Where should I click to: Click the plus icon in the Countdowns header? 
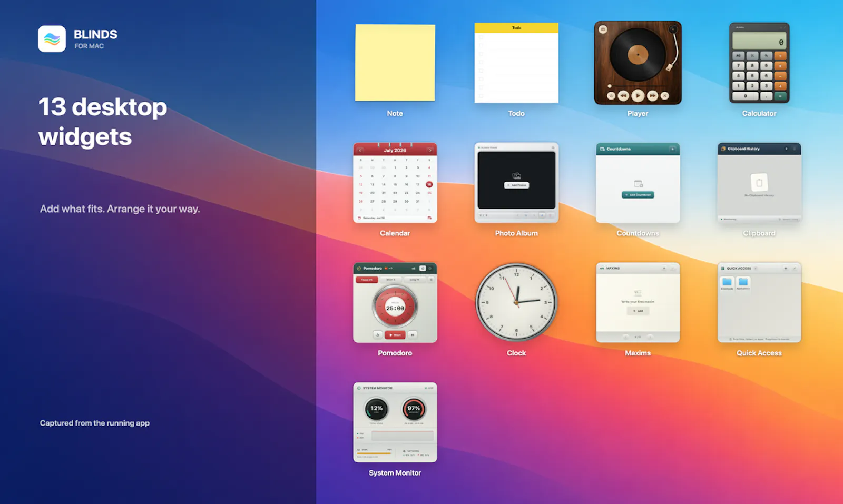672,149
